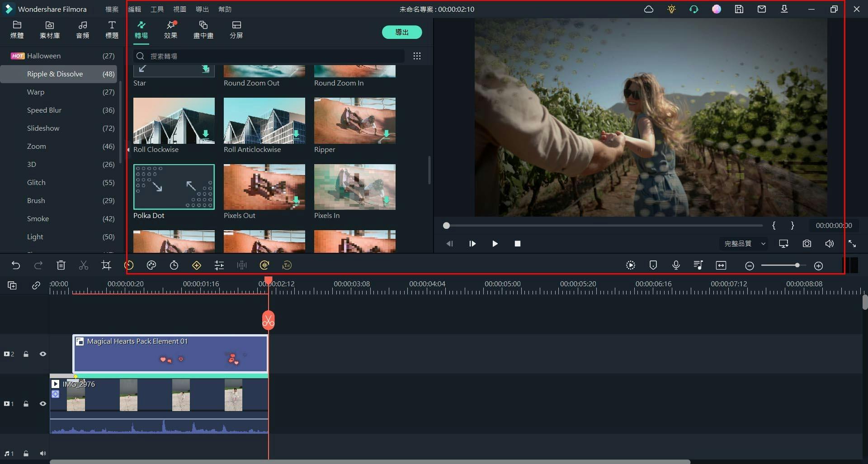Select the Glitch transition category

pyautogui.click(x=36, y=183)
